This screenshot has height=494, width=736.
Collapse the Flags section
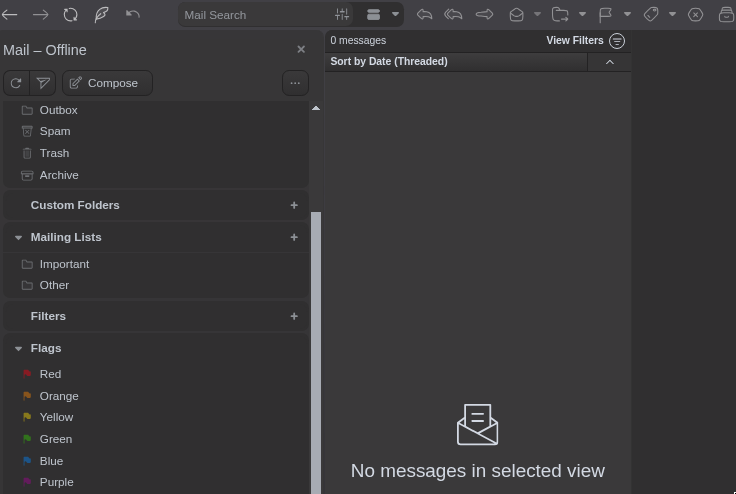18,348
